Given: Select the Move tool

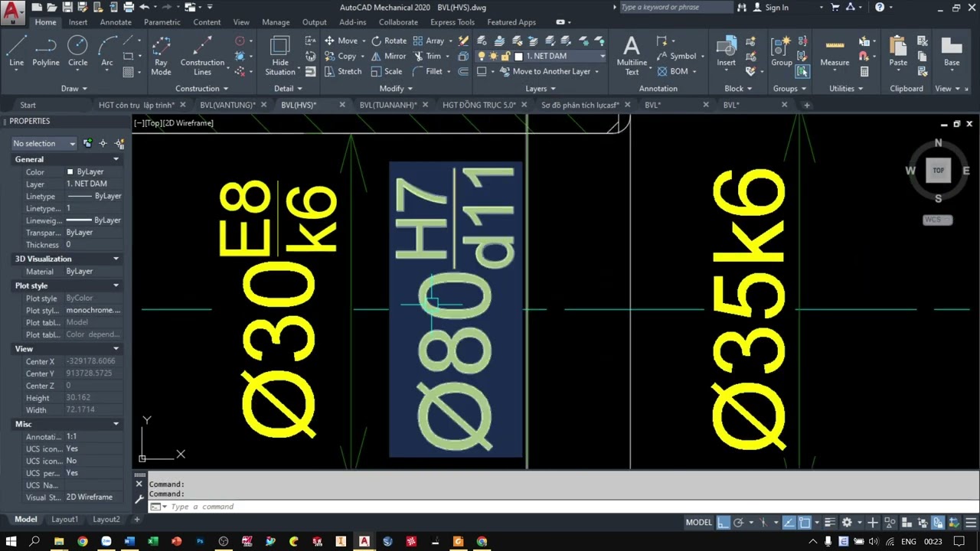Looking at the screenshot, I should [x=341, y=41].
